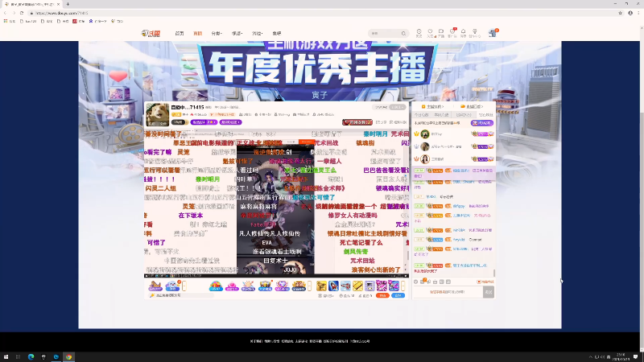The height and width of the screenshot is (362, 644).
Task: Send the chat message with the send button
Action: (x=489, y=292)
